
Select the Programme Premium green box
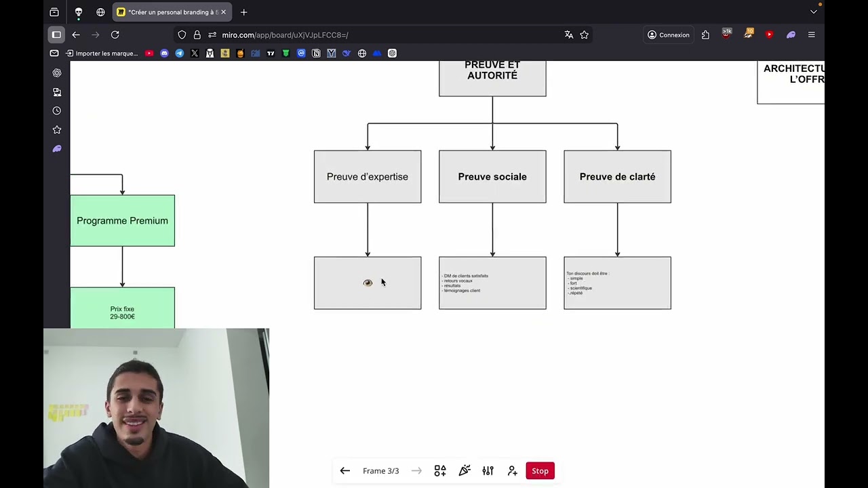pos(122,221)
